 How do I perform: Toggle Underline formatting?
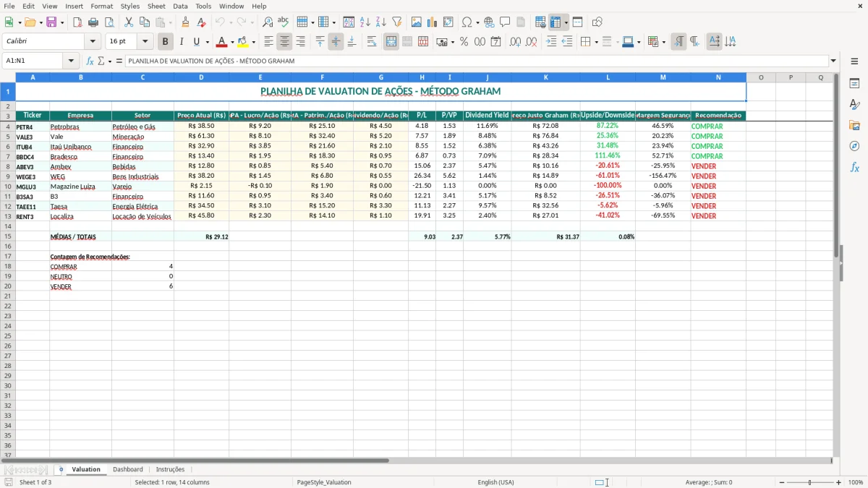pyautogui.click(x=195, y=42)
